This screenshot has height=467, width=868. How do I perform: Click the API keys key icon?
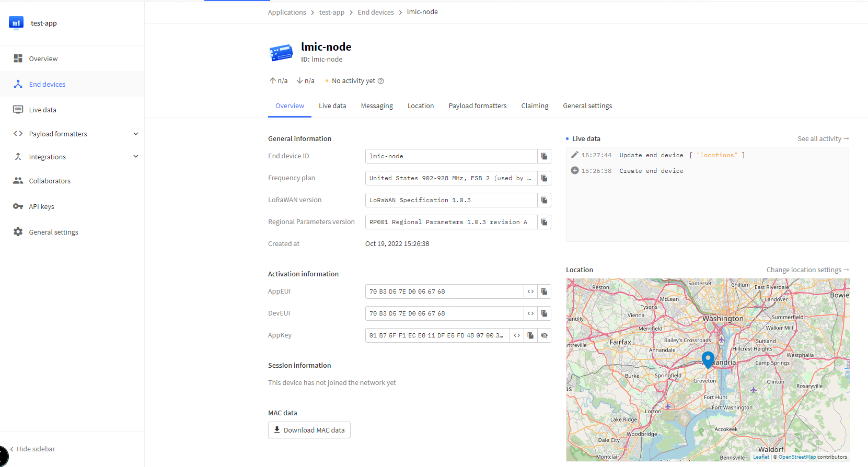[x=18, y=206]
